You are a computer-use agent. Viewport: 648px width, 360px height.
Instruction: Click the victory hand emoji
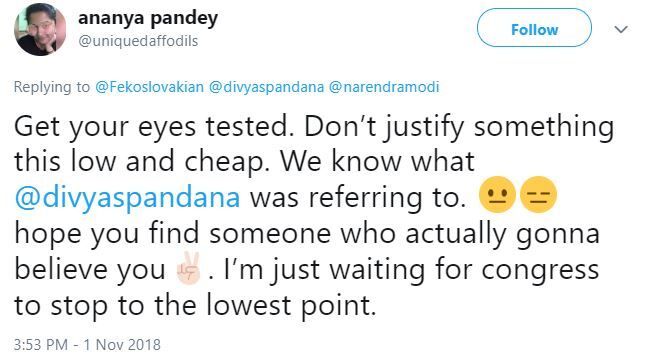coord(188,267)
